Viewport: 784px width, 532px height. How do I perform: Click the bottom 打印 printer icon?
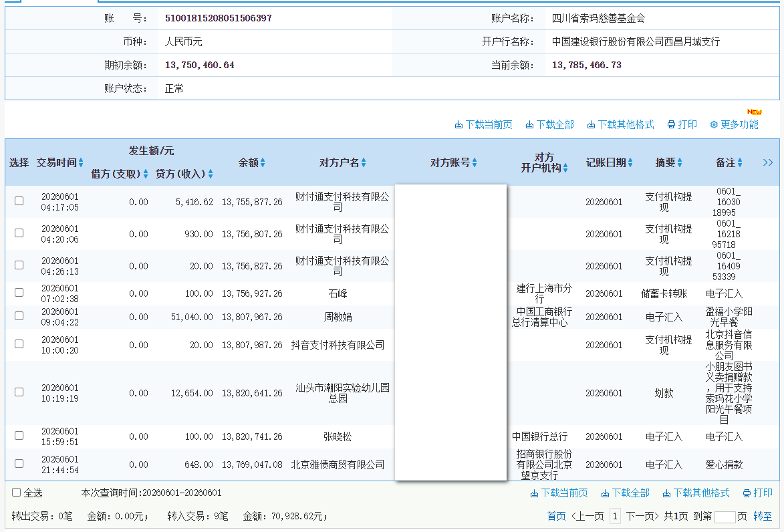[x=747, y=493]
